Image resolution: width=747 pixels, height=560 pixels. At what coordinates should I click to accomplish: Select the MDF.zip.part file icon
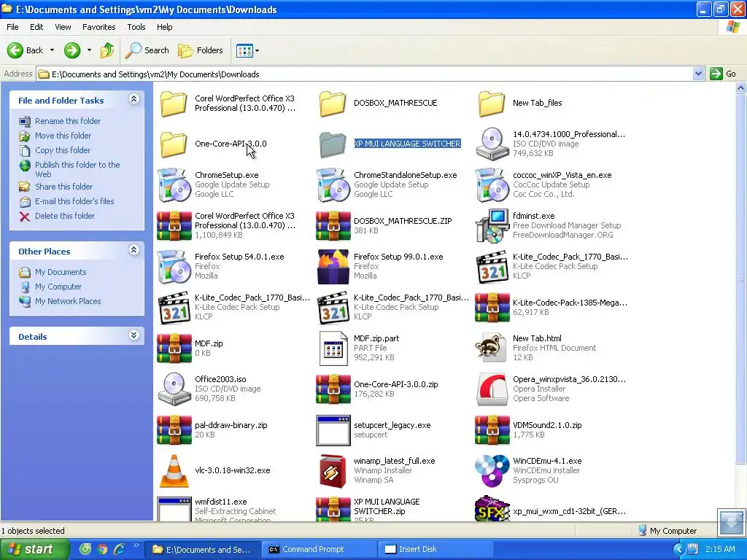point(333,348)
